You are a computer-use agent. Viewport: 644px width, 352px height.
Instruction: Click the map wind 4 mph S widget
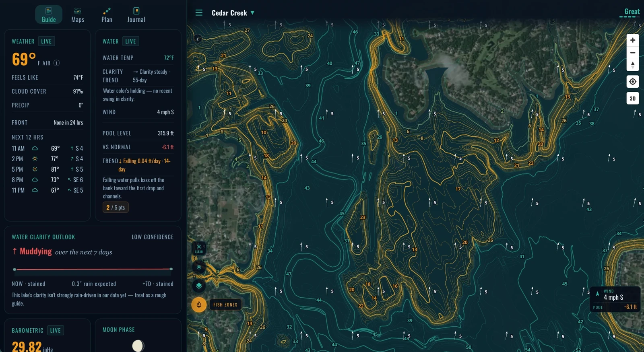(615, 295)
